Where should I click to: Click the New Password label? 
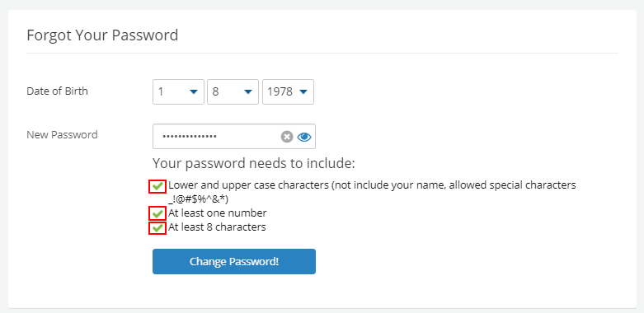point(62,134)
